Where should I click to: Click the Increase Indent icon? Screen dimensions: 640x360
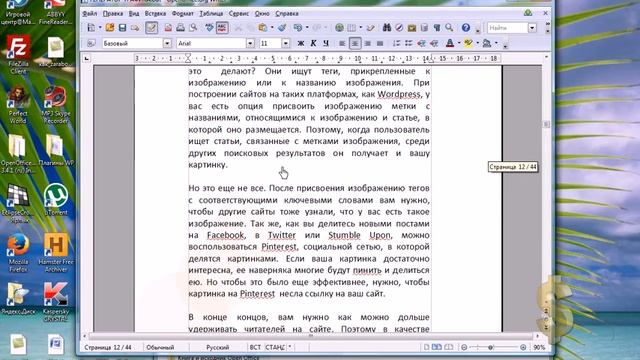(x=434, y=43)
